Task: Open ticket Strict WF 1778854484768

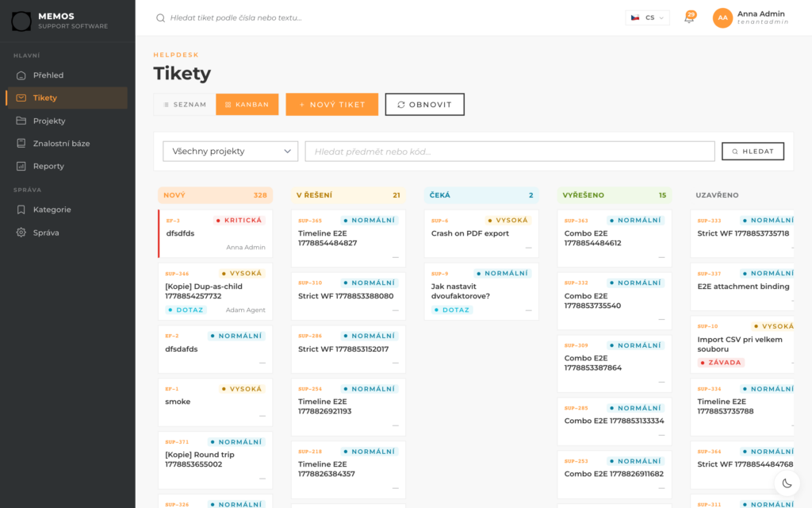Action: pos(742,465)
